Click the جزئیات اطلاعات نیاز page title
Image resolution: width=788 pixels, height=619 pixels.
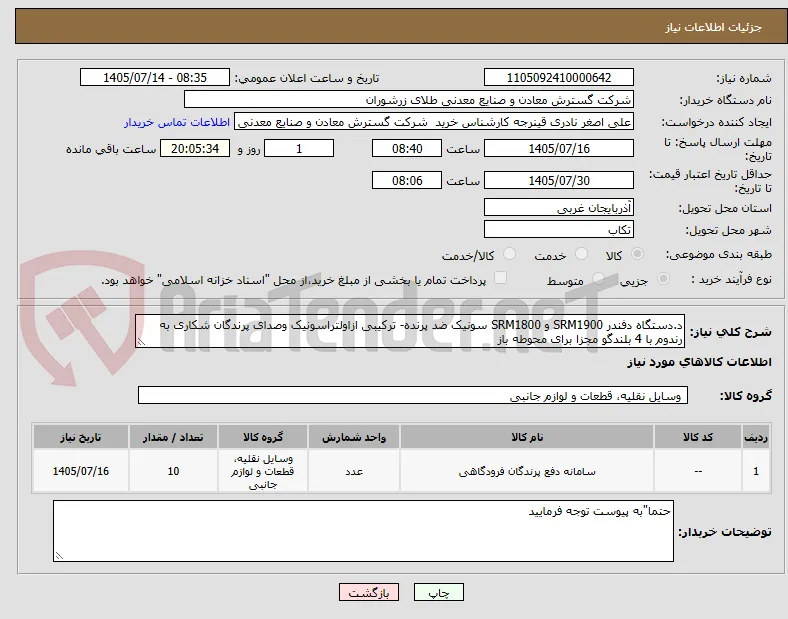point(714,27)
